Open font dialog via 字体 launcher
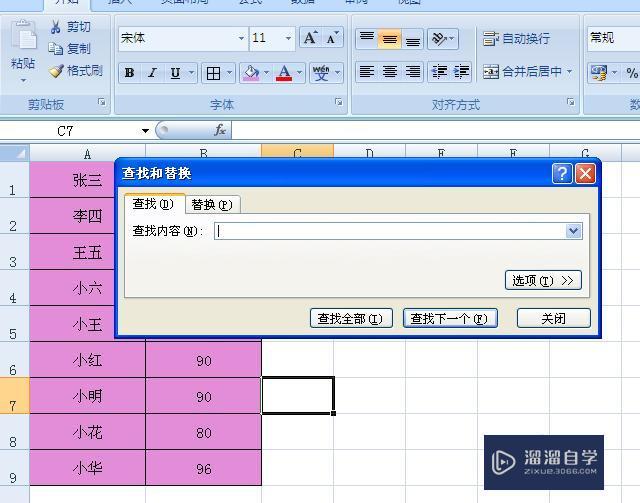 (338, 102)
